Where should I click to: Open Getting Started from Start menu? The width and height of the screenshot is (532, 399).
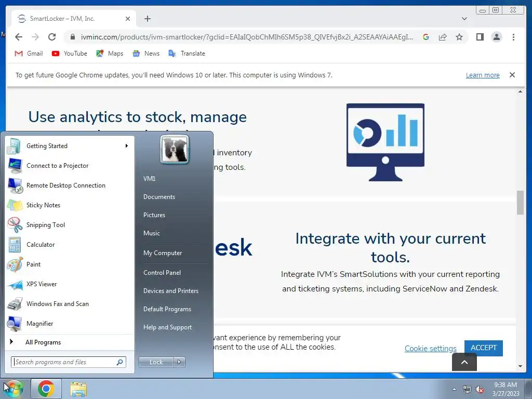coord(70,146)
